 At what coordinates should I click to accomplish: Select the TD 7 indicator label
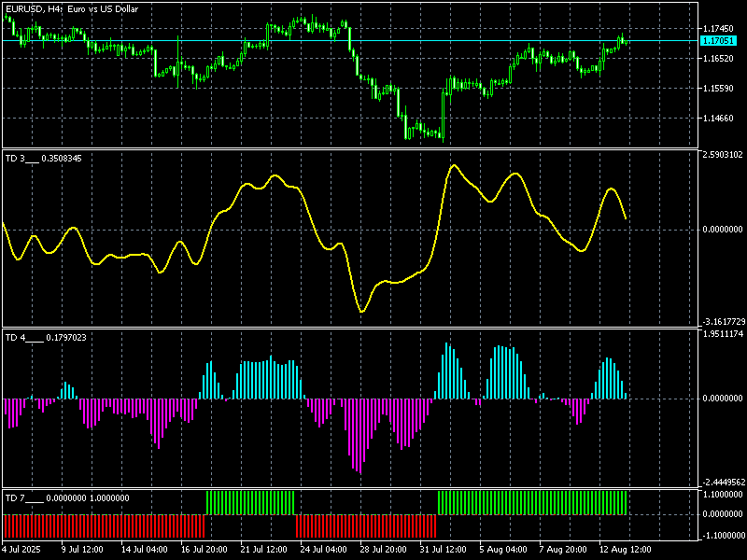click(x=67, y=498)
